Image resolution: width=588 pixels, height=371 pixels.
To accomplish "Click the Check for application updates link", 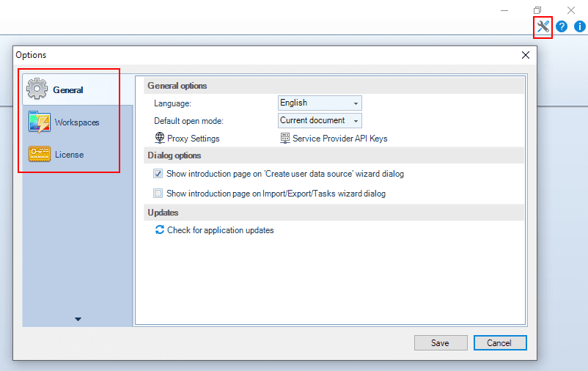I will click(x=220, y=230).
